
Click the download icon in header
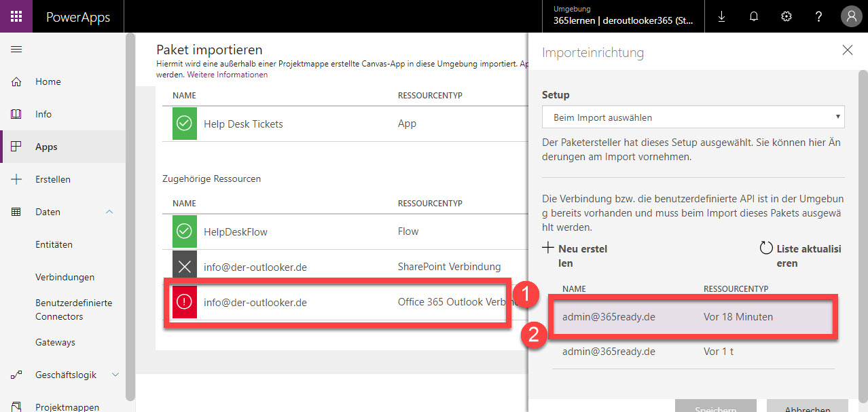pos(721,16)
